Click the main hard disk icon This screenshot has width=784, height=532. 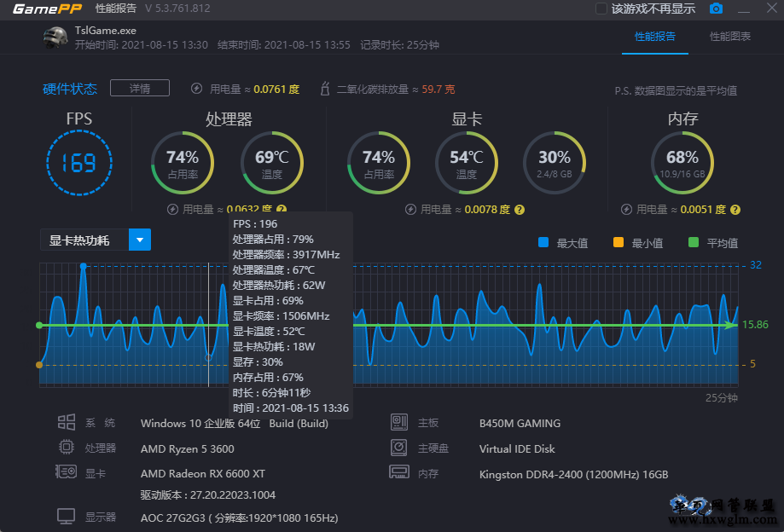tap(399, 448)
